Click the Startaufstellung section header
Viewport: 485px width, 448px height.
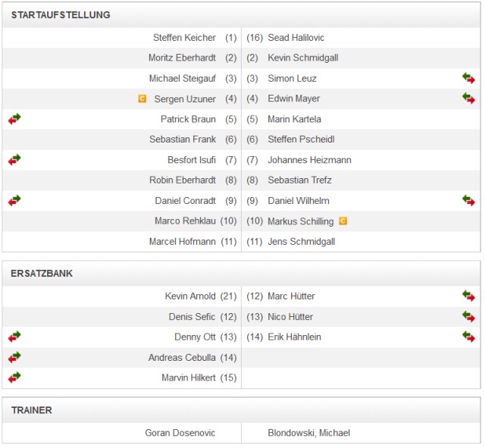[x=61, y=15]
